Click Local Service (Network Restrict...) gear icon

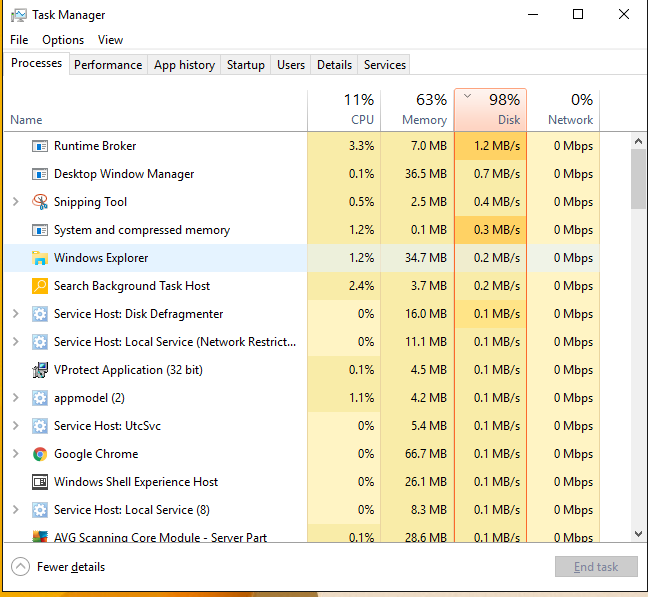(40, 342)
